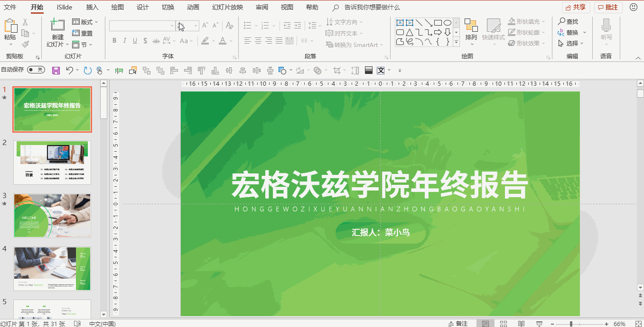This screenshot has width=644, height=327.
Task: Select slide 3 thumbnail
Action: coord(52,215)
